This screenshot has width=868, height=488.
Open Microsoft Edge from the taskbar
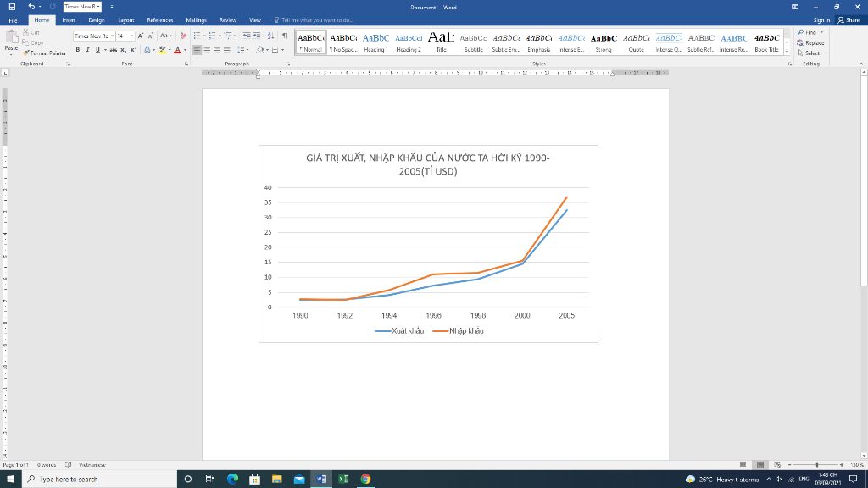[x=232, y=479]
